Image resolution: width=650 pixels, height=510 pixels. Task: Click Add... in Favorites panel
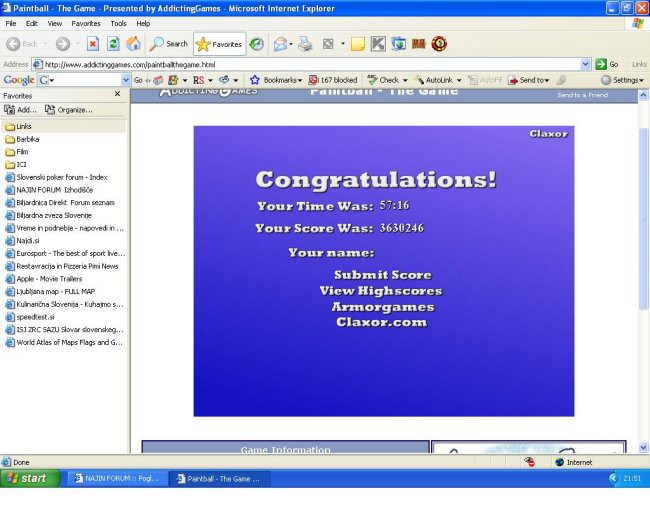(20, 109)
